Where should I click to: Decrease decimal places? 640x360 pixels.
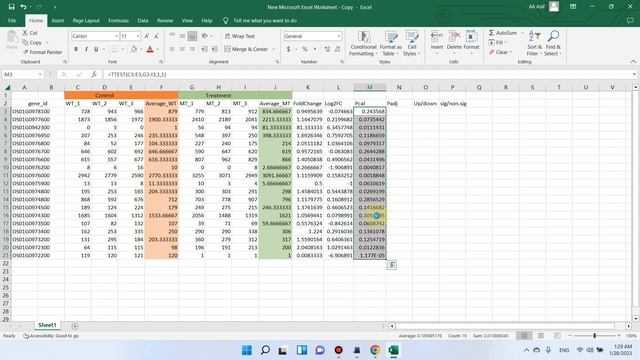[337, 49]
